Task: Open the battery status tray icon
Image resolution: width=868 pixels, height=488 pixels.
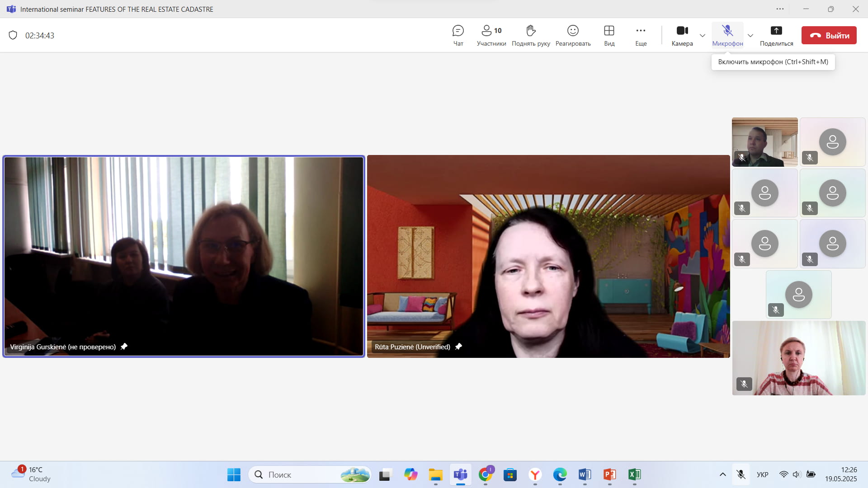Action: tap(811, 474)
